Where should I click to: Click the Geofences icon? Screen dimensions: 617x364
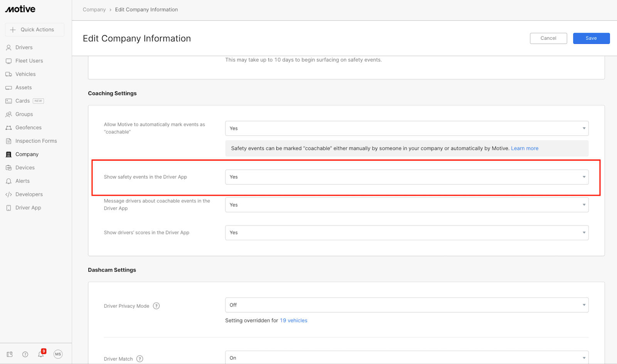tap(8, 128)
